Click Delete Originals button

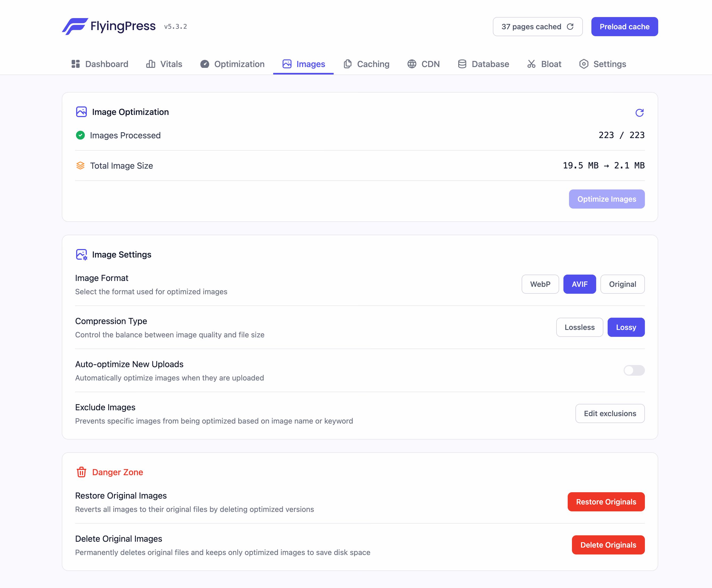[608, 545]
